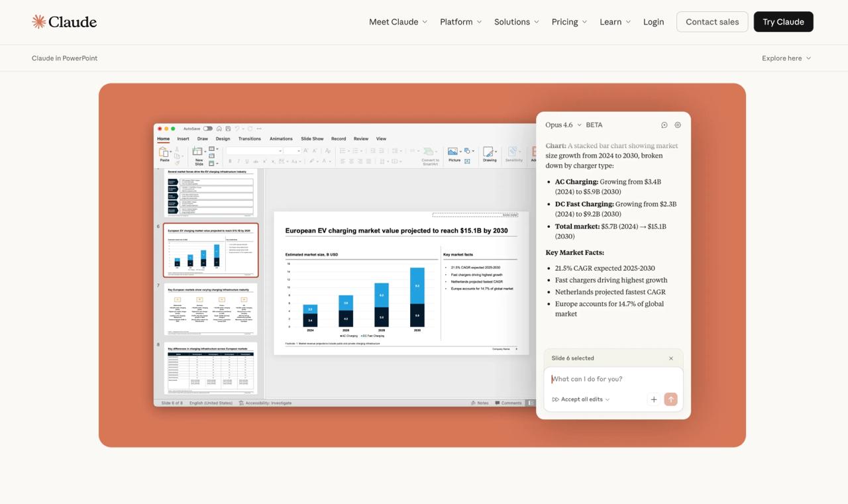This screenshot has height=504, width=848.
Task: Switch to the Transitions ribbon tab
Action: pos(249,139)
